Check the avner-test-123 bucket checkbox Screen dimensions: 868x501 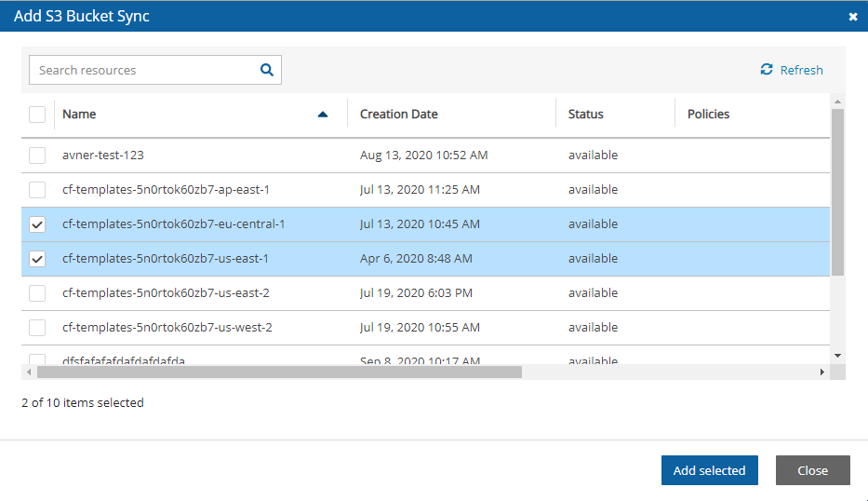37,156
